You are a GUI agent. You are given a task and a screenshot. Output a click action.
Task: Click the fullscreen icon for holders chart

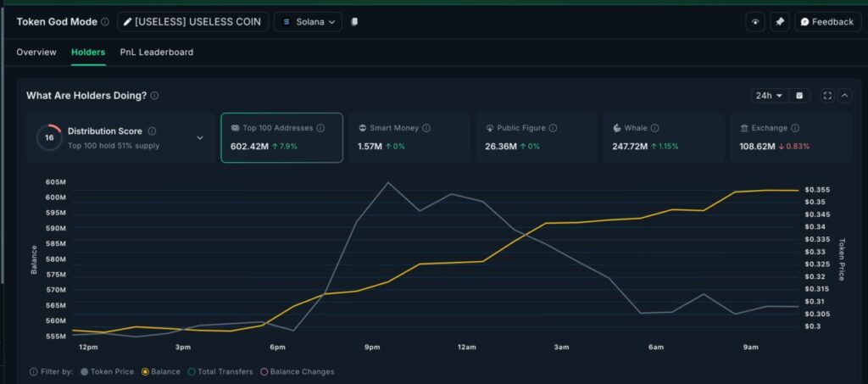[x=827, y=96]
